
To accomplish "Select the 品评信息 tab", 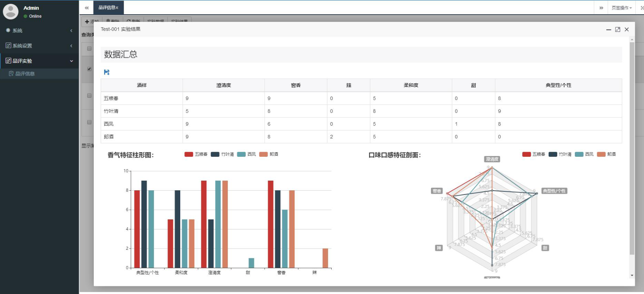I will pos(108,8).
